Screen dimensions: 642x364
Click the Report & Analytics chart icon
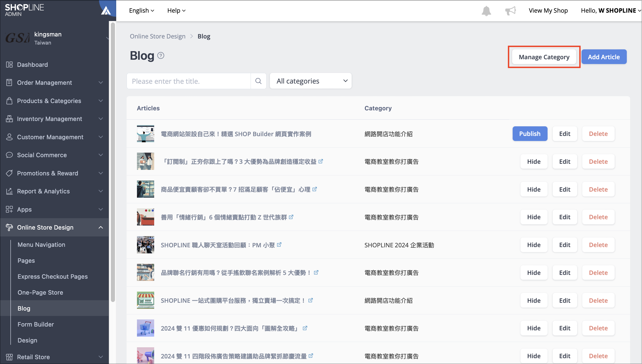9,191
